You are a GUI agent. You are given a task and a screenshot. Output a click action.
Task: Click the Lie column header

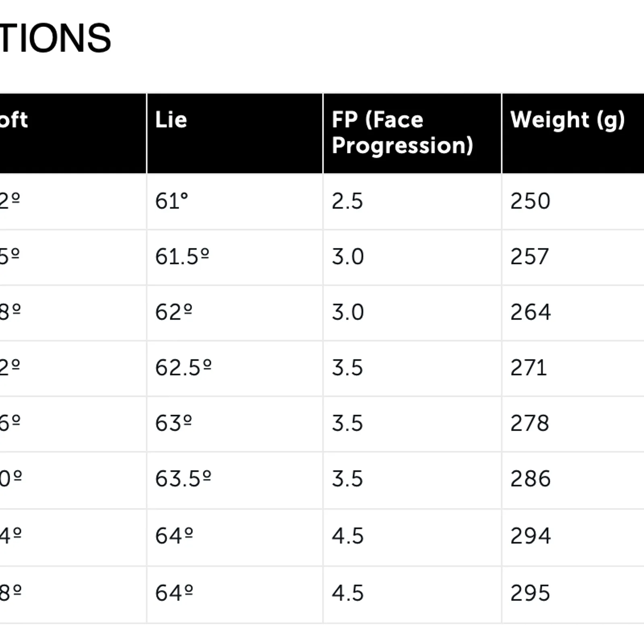171,120
